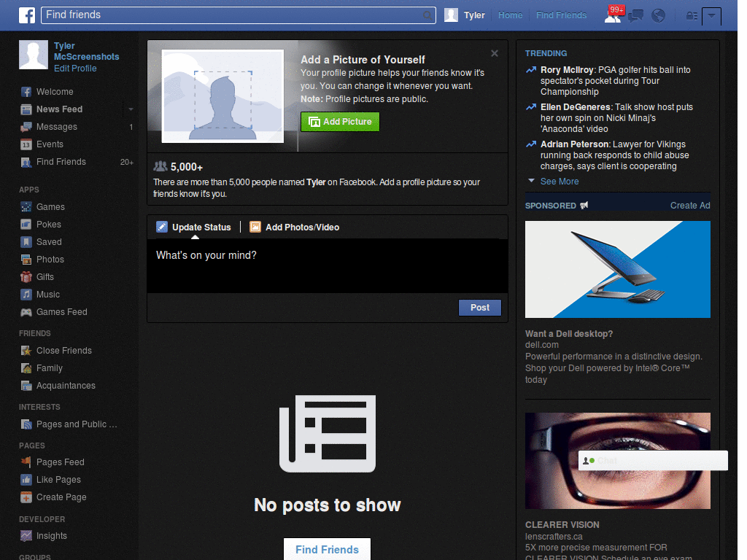Click the Insights chart icon

26,536
